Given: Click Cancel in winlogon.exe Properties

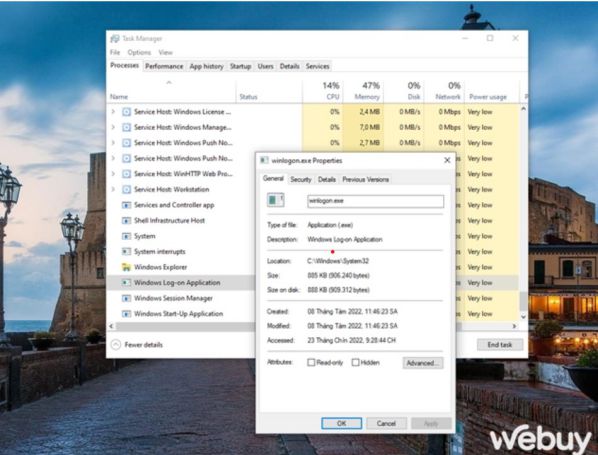Looking at the screenshot, I should click(x=386, y=423).
